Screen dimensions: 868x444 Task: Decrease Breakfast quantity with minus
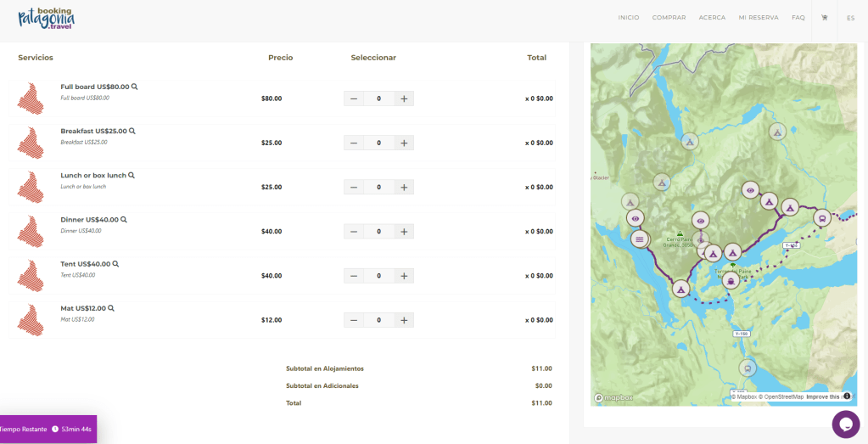coord(354,143)
